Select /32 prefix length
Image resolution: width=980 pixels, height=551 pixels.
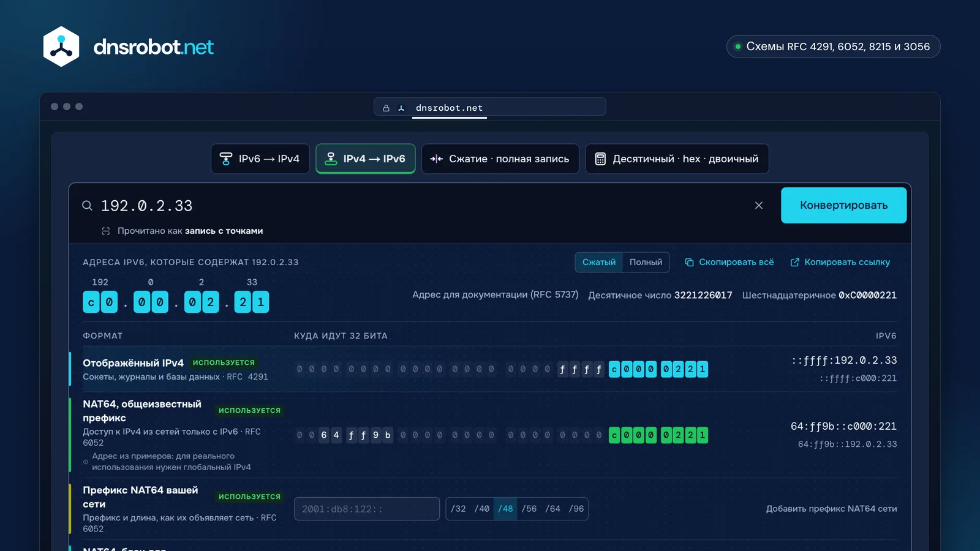coord(458,509)
